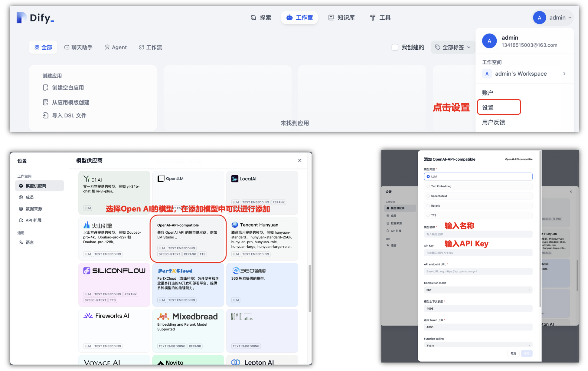Click the Dify logo icon
The height and width of the screenshot is (371, 588).
tap(21, 18)
